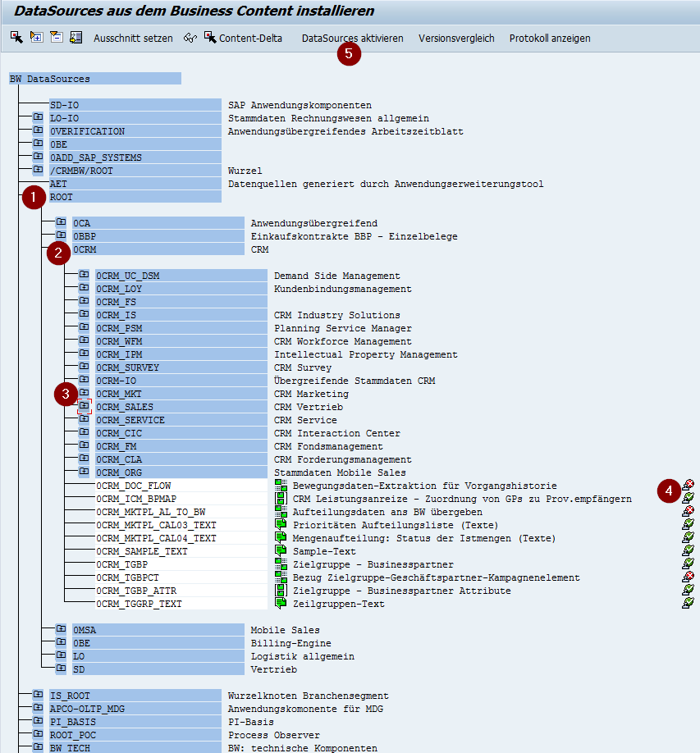700x753 pixels.
Task: Select the 0CRM_MKT node label
Action: (x=181, y=394)
